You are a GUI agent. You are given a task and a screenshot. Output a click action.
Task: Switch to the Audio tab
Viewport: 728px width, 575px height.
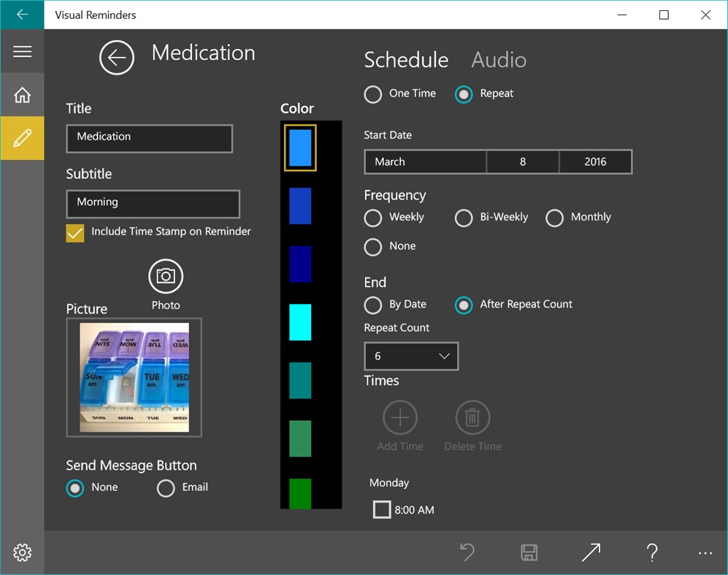(498, 60)
